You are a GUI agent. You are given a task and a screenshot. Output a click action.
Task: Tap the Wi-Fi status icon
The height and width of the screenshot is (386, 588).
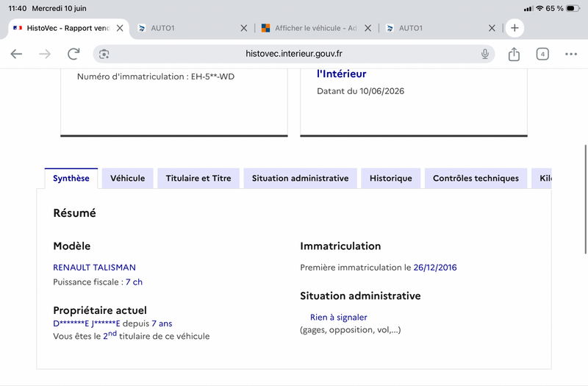coord(539,8)
